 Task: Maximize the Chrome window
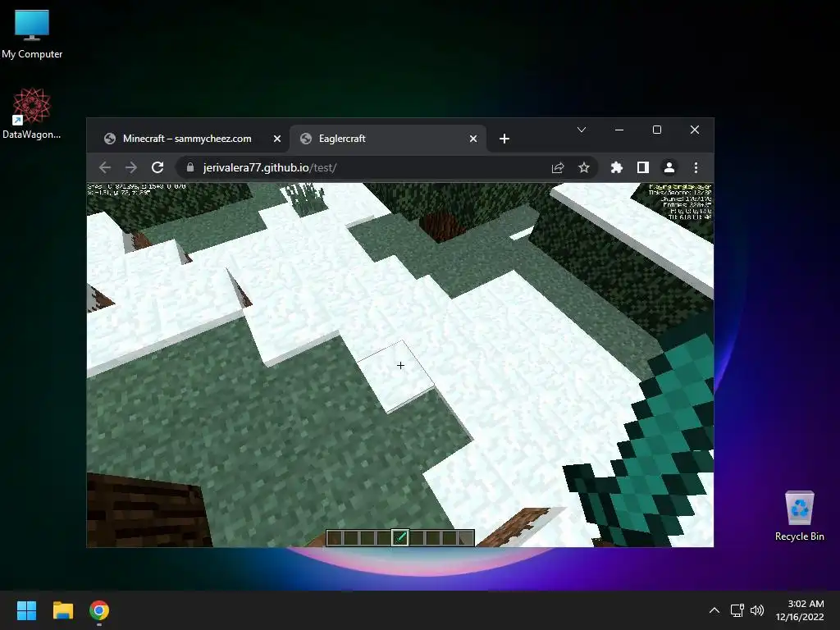657,130
